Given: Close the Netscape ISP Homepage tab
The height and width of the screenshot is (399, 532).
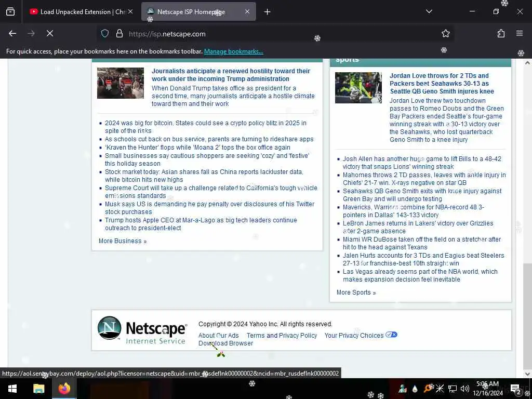Looking at the screenshot, I should (x=247, y=12).
